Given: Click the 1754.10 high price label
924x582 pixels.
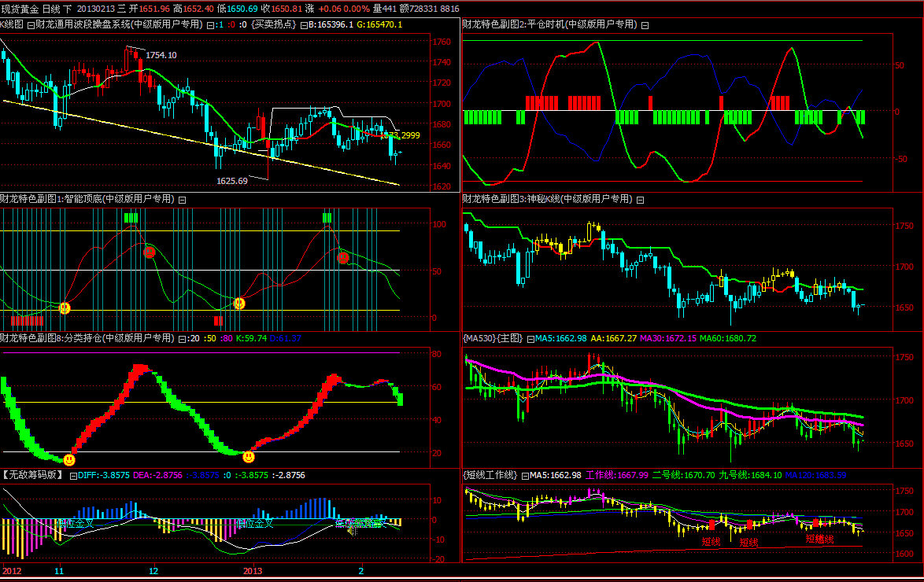Looking at the screenshot, I should (x=161, y=55).
